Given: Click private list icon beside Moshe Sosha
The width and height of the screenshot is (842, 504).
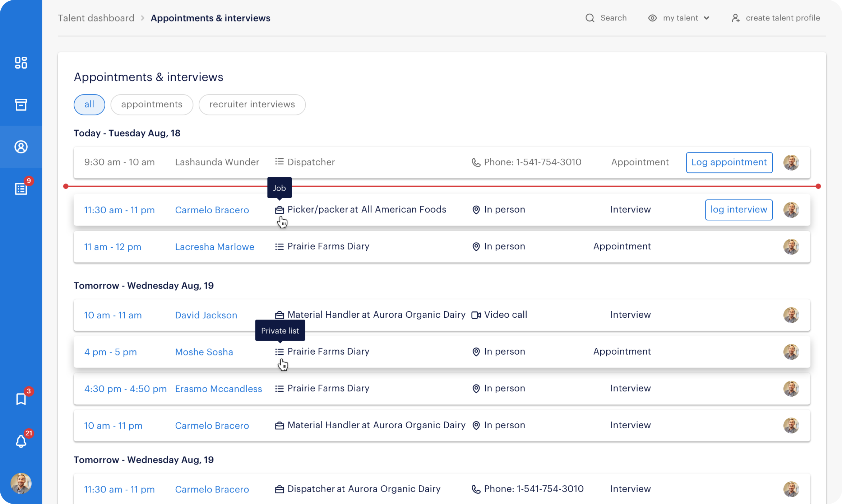Looking at the screenshot, I should coord(279,352).
